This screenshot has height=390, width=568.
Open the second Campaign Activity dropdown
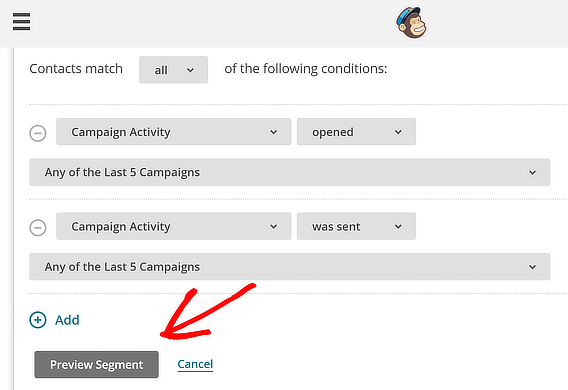174,226
